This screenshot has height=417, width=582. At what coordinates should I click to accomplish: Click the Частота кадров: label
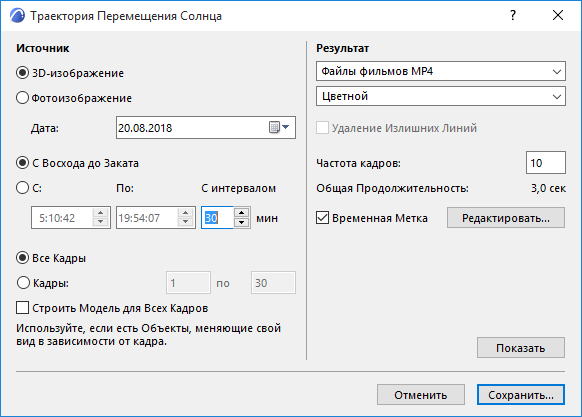(x=359, y=163)
